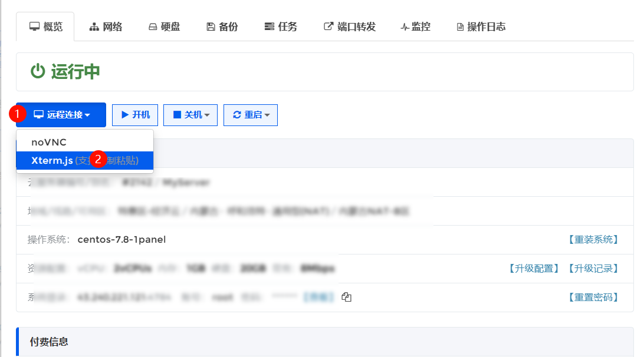
Task: Expand the 远程连接 remote connection dropdown
Action: 61,115
